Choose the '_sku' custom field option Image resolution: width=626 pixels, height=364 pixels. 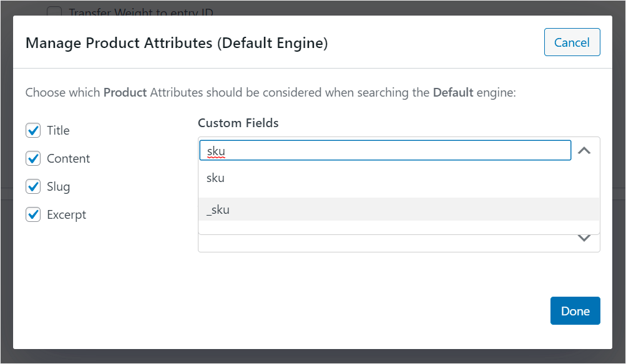[398, 209]
